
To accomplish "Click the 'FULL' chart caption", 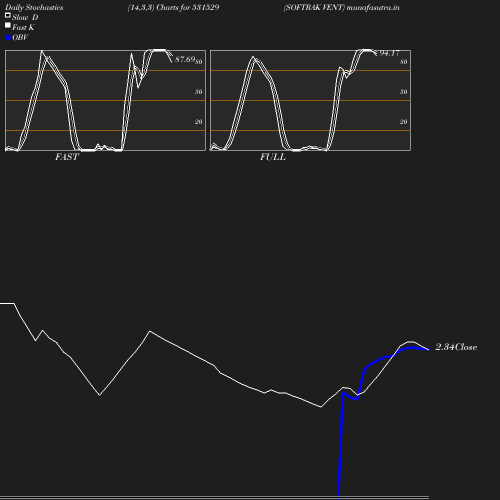I will [273, 157].
